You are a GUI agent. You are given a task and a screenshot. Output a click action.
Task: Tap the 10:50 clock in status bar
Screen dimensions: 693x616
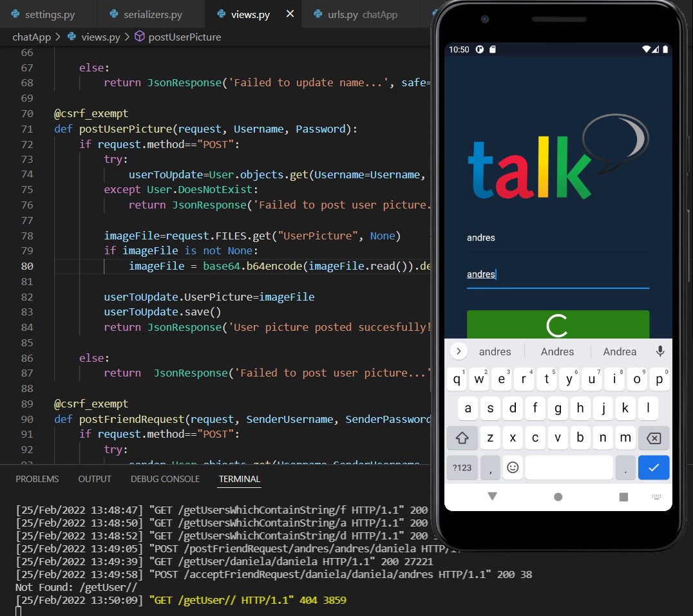pos(459,50)
